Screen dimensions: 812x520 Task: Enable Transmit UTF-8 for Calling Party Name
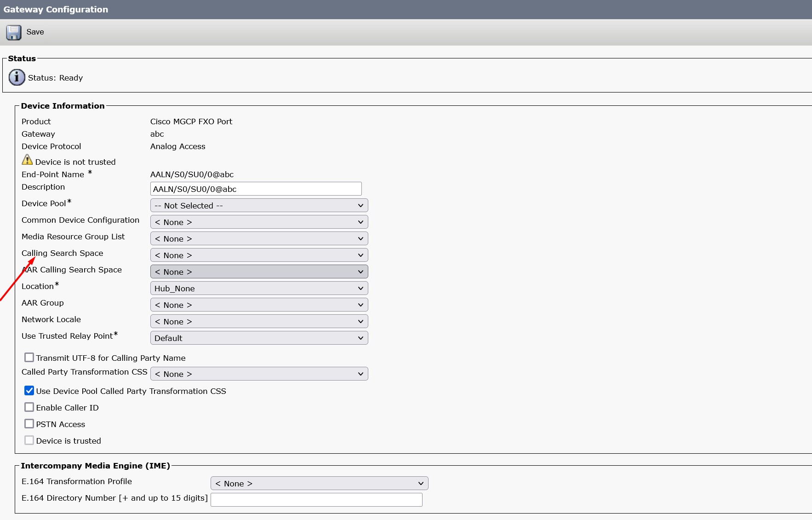(x=29, y=357)
